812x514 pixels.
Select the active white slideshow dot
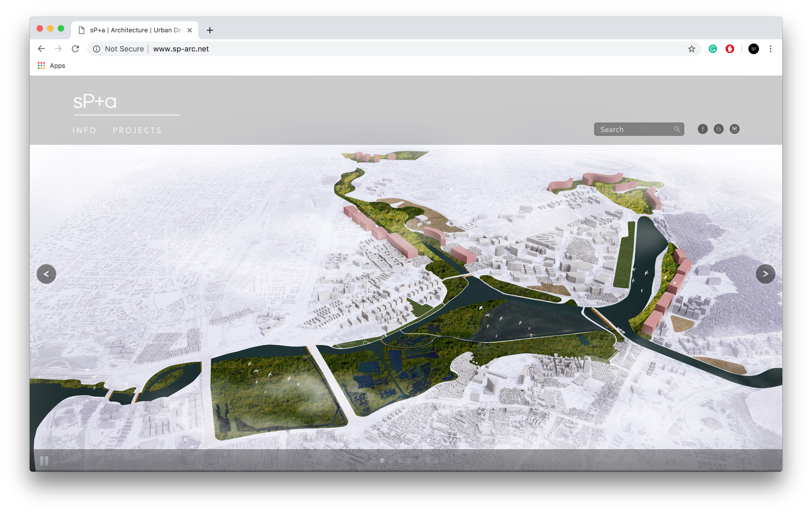pyautogui.click(x=382, y=460)
